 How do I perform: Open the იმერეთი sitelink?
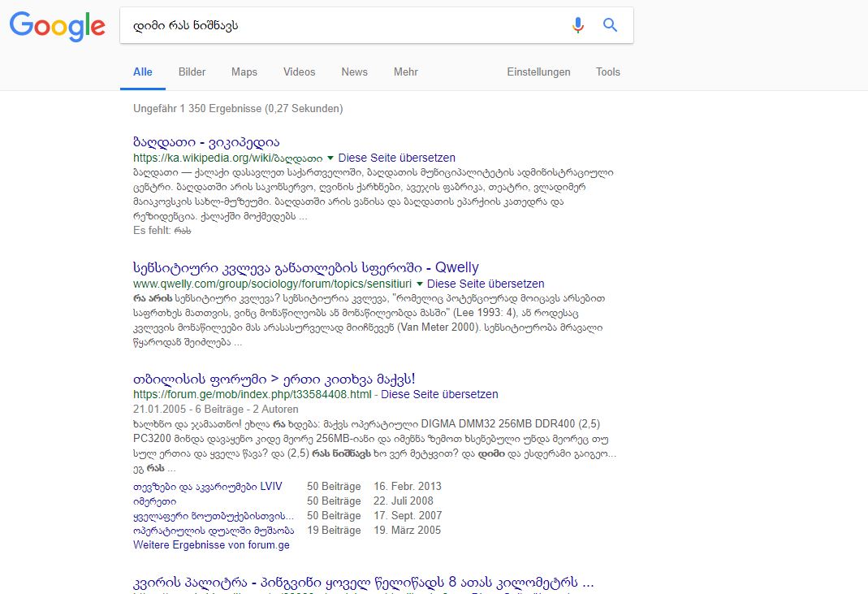click(154, 501)
